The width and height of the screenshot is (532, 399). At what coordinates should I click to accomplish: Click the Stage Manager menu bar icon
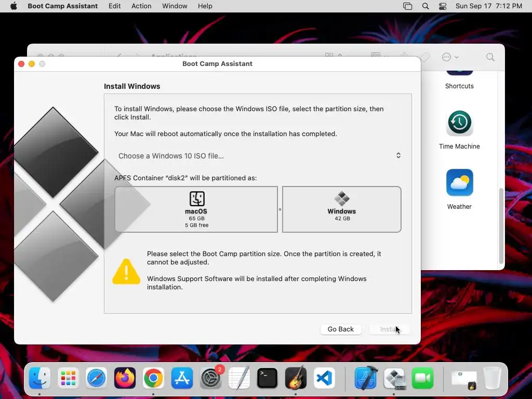pyautogui.click(x=407, y=6)
